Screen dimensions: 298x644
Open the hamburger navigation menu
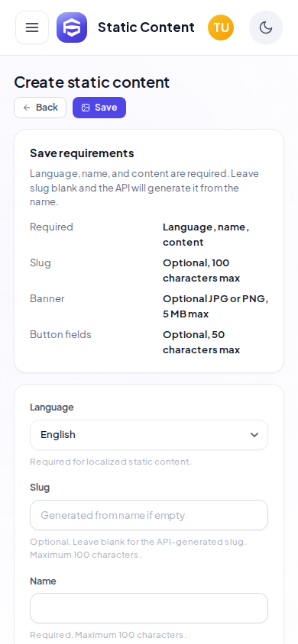32,27
